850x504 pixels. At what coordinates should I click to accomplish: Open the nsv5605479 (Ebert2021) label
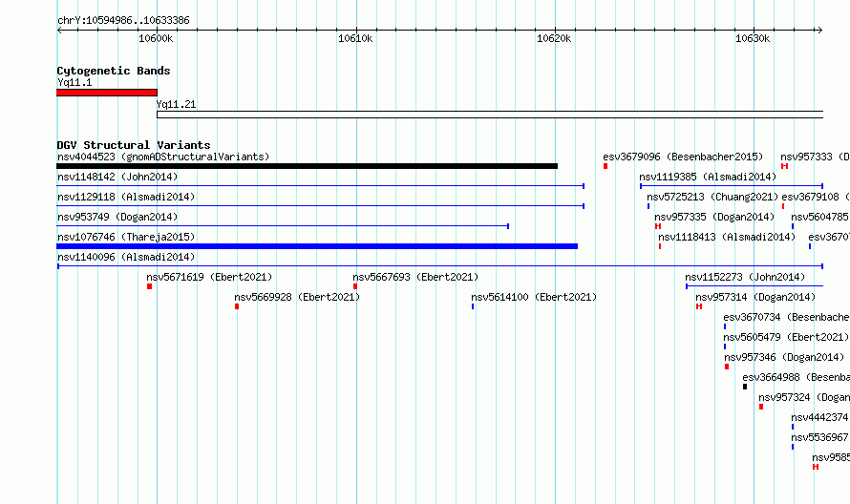coord(786,337)
